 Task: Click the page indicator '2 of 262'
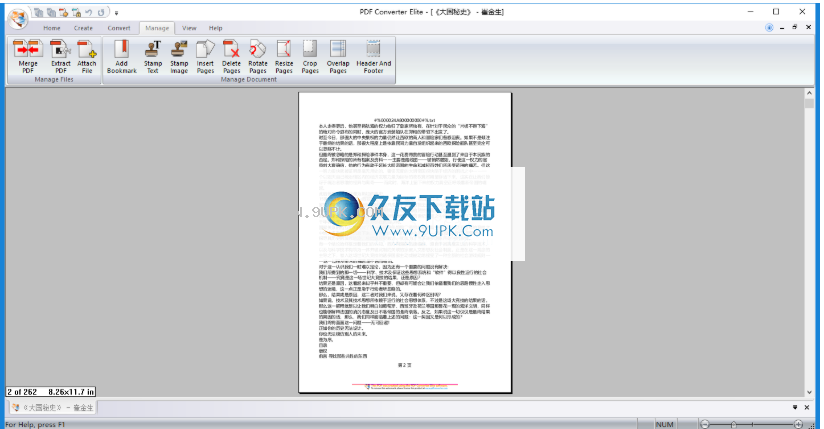tap(22, 392)
